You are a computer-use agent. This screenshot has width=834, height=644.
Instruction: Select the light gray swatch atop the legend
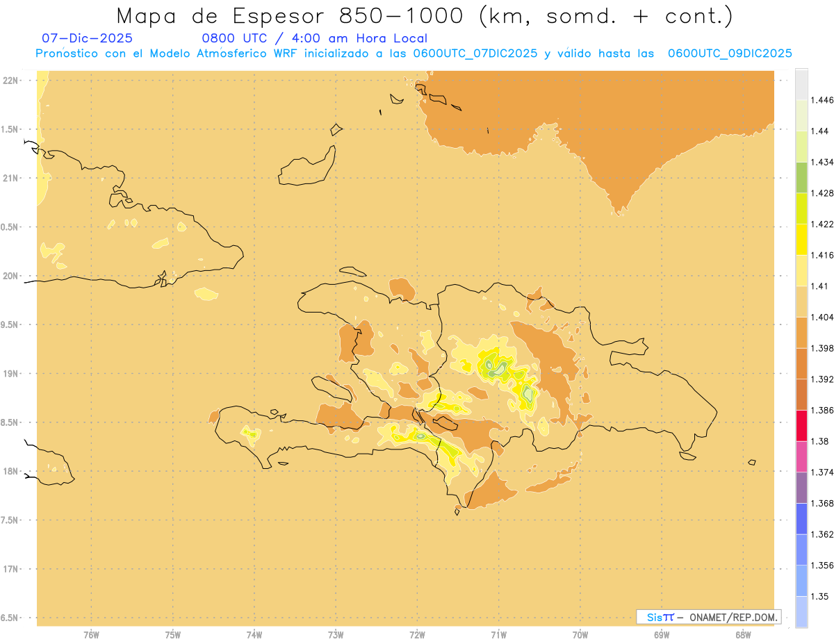[x=801, y=83]
